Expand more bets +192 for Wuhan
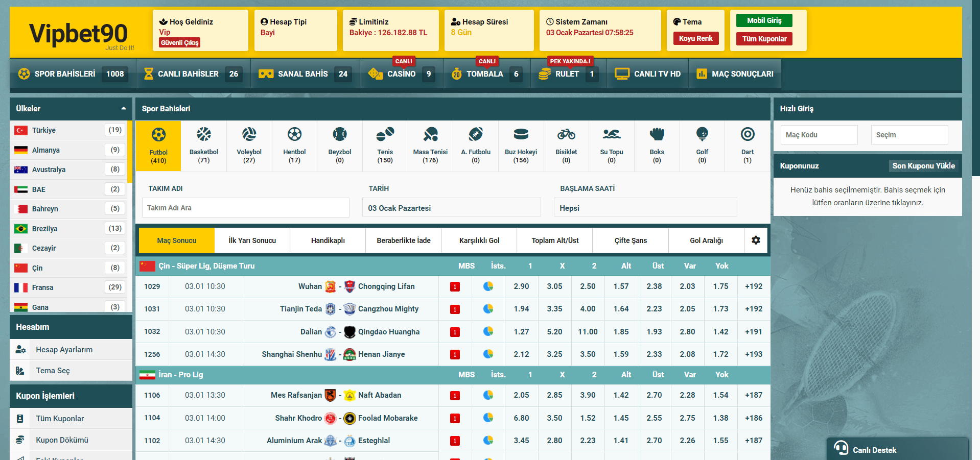This screenshot has width=980, height=460. 754,286
